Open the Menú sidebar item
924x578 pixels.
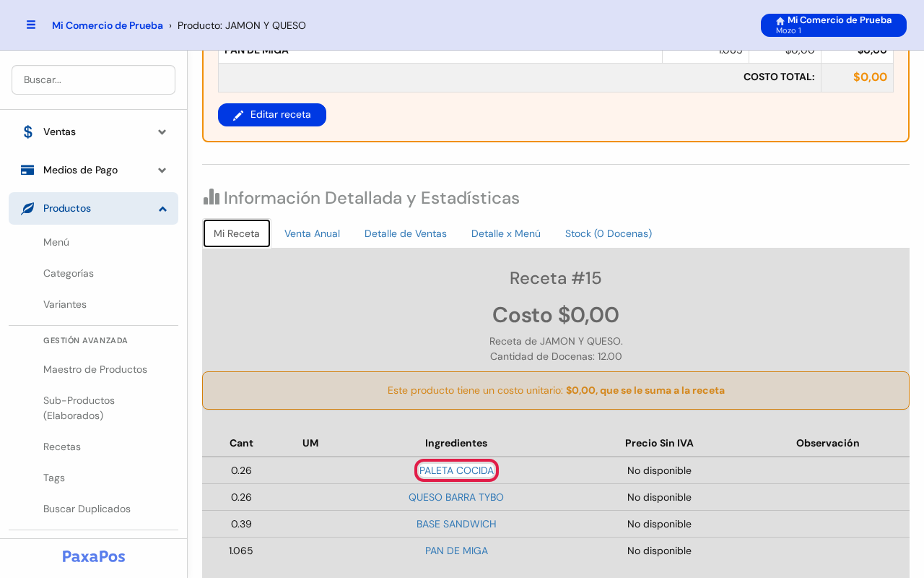pos(56,242)
